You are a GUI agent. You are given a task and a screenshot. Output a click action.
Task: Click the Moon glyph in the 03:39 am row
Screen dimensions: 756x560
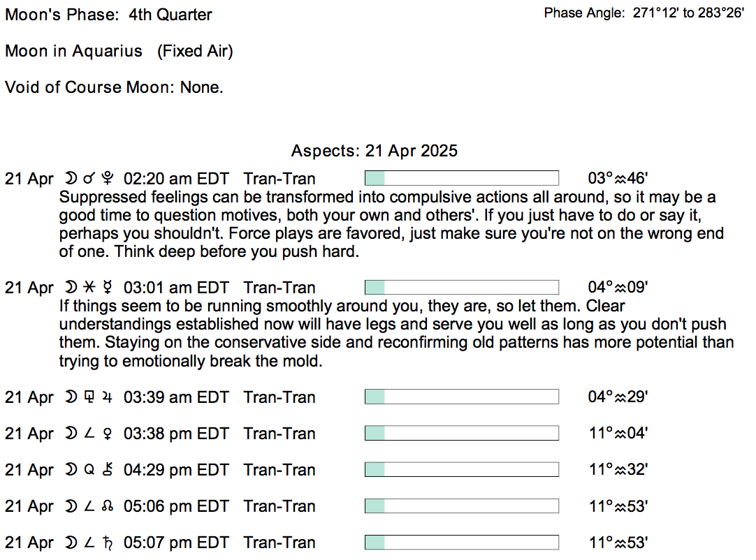71,397
